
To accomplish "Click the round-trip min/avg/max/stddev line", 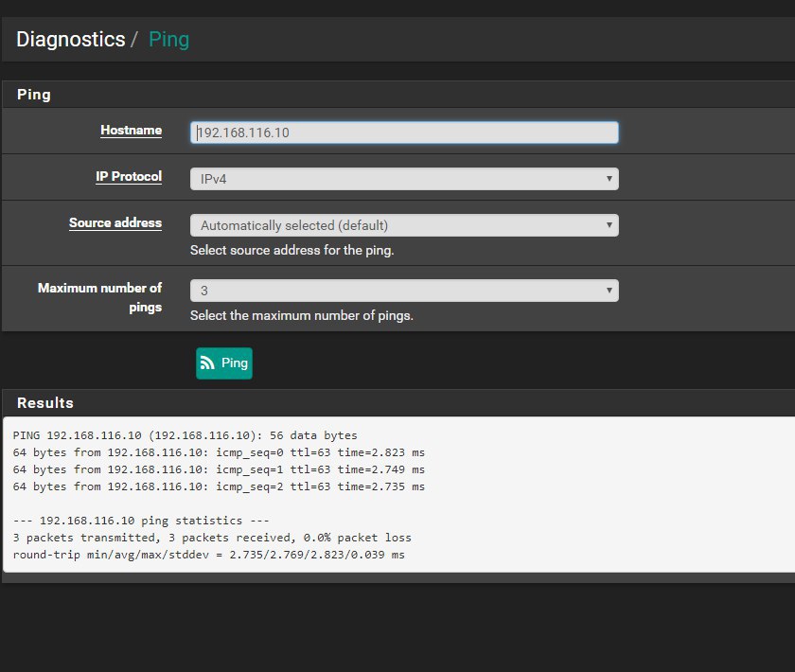I will coord(208,555).
